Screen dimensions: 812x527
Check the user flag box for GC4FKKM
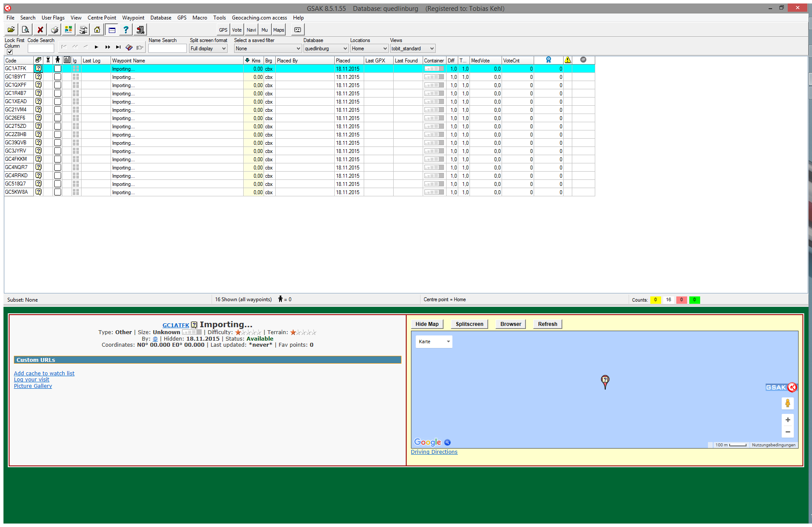58,159
